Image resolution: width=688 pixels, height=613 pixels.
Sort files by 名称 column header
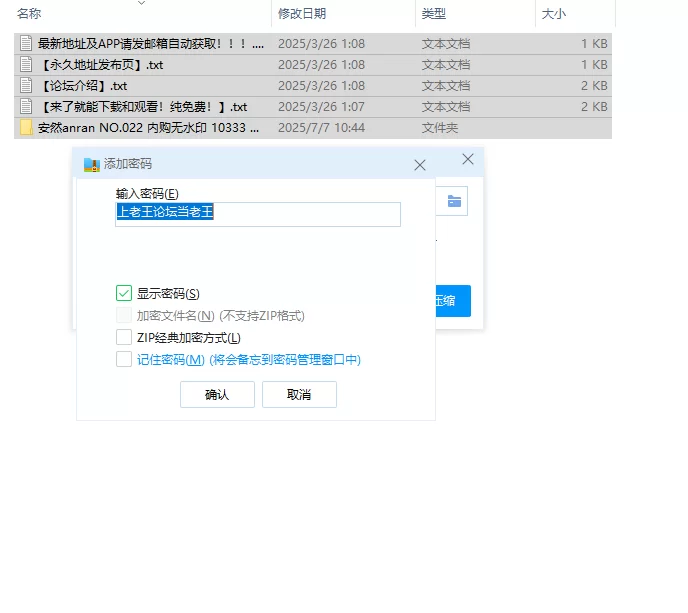click(x=29, y=14)
